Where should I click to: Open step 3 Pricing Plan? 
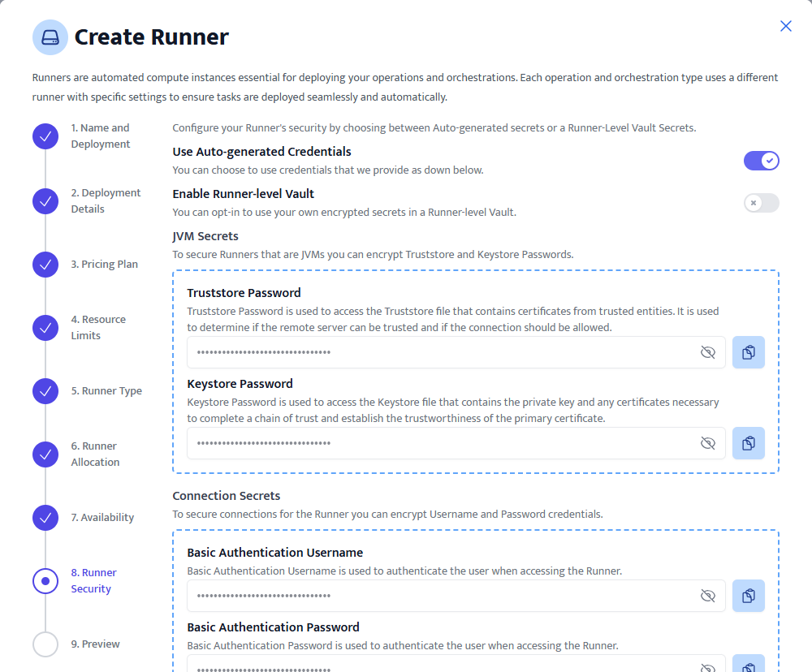point(45,265)
